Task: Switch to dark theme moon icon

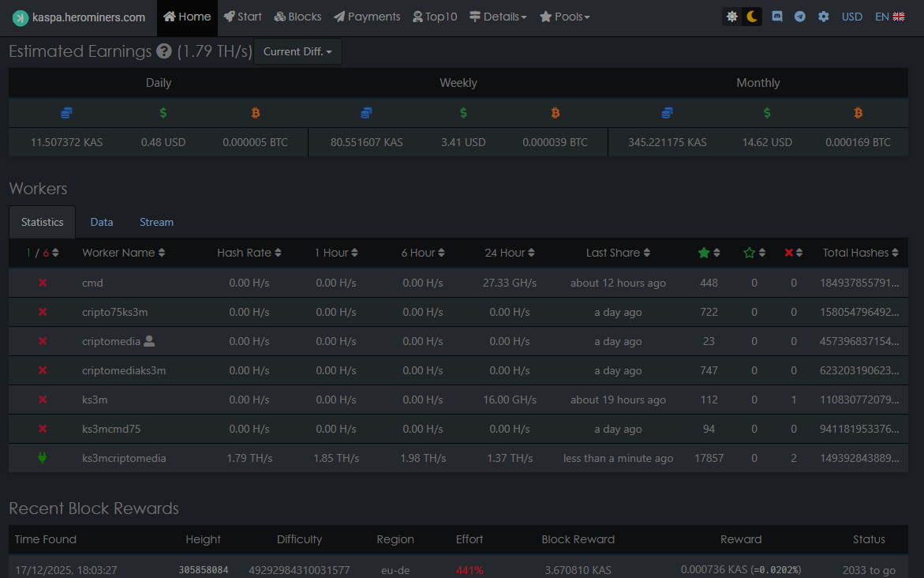Action: click(752, 17)
